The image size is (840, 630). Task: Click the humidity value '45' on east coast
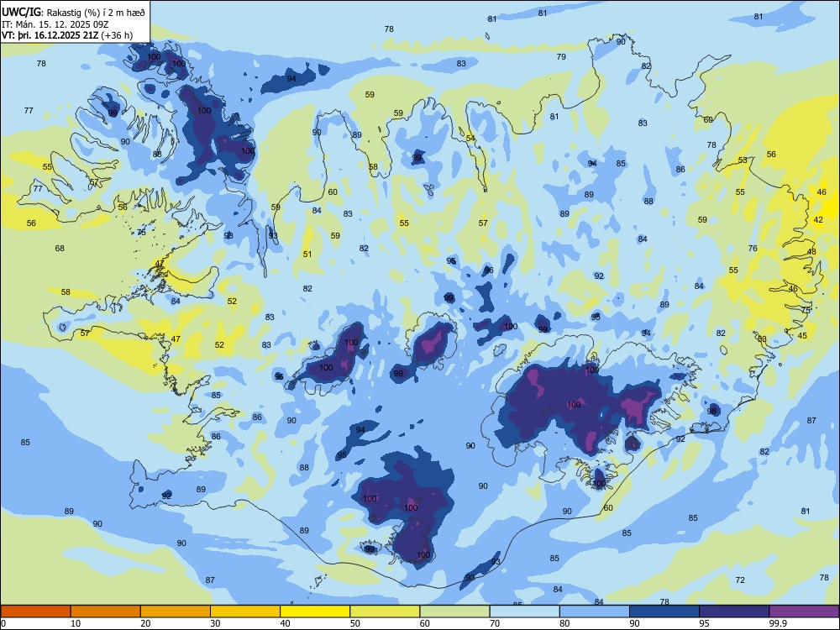point(802,336)
